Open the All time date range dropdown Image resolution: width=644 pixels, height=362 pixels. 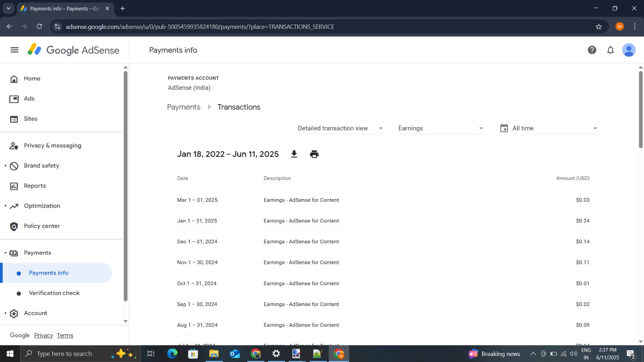point(555,128)
